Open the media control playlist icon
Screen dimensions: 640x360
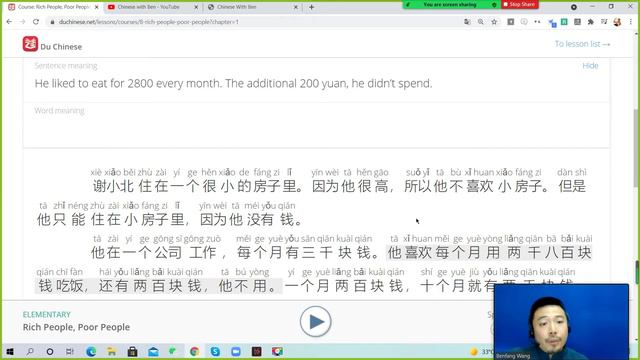604,22
